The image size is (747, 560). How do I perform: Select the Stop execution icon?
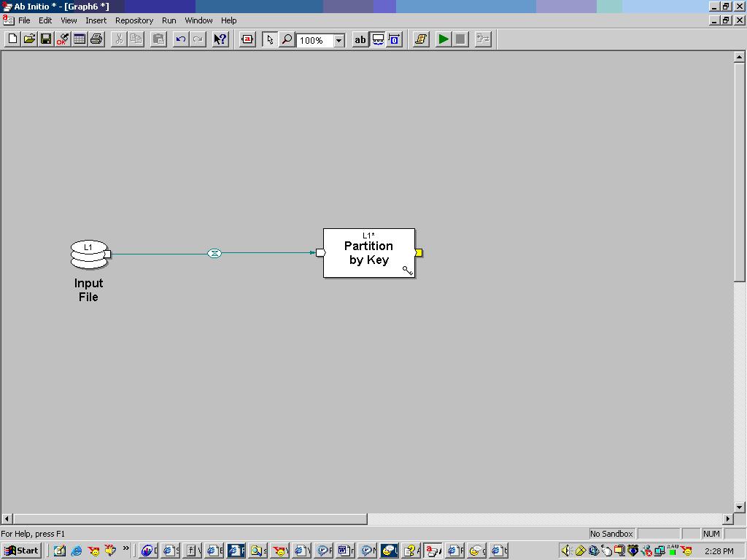[460, 39]
